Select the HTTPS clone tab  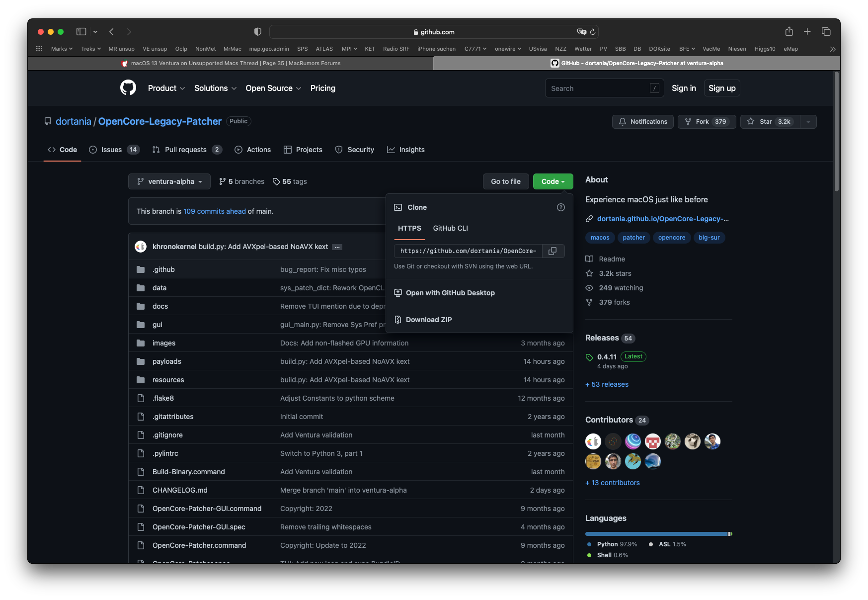tap(409, 228)
